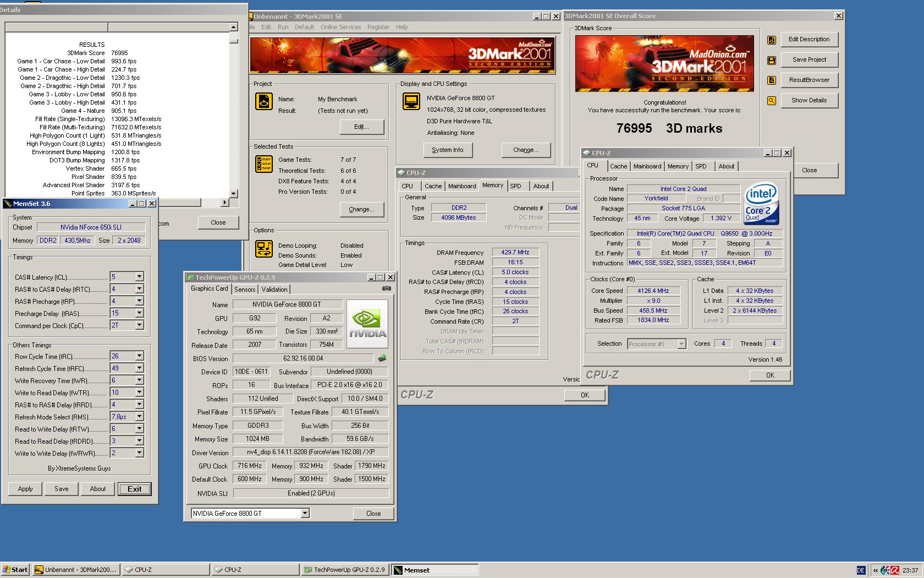Click Close button in GPU-Z
The height and width of the screenshot is (578, 924).
tap(373, 514)
